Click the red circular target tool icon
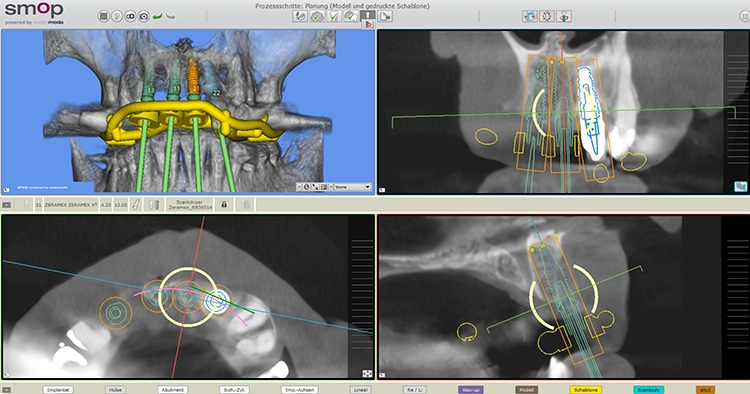The width and height of the screenshot is (750, 394). (547, 16)
